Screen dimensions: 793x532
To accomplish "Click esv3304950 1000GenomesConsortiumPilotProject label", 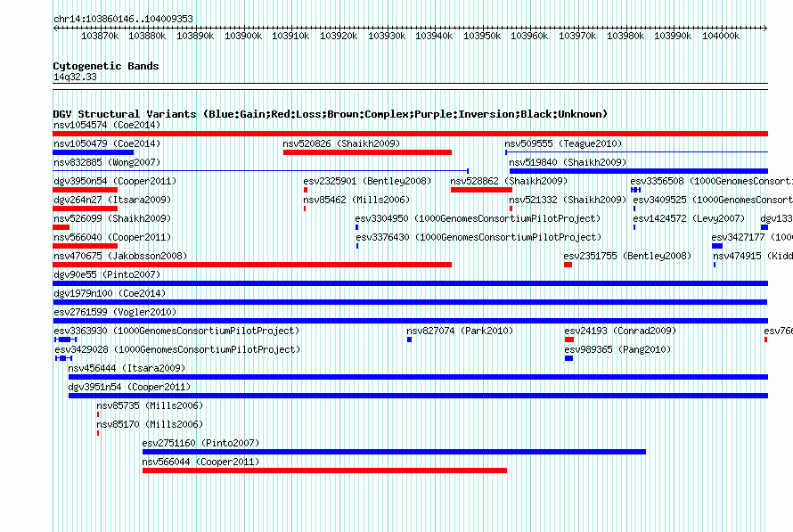I will pos(478,218).
